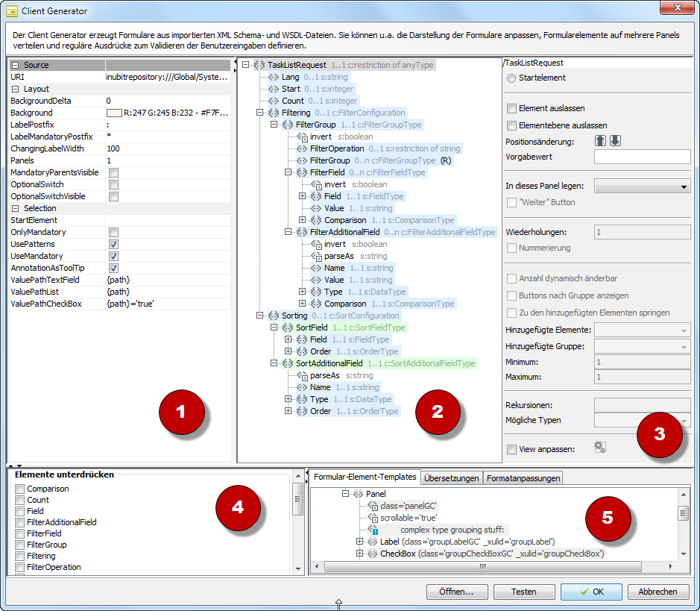Click inside the Vorgabewert input field
The width and height of the screenshot is (700, 611).
[x=641, y=157]
